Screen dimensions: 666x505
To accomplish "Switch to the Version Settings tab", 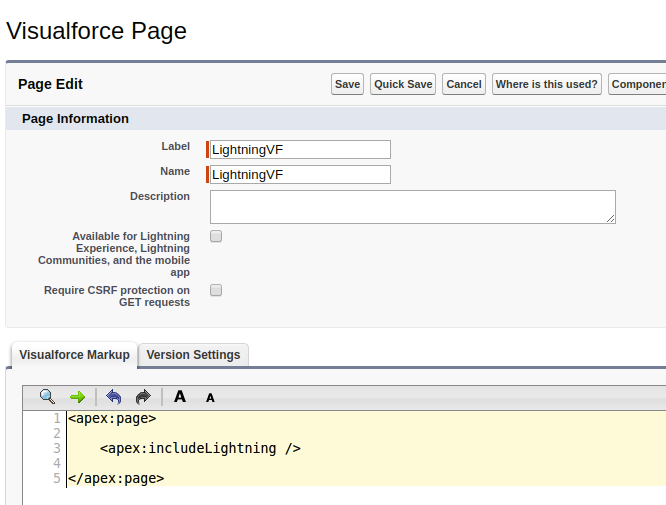I will [x=193, y=355].
